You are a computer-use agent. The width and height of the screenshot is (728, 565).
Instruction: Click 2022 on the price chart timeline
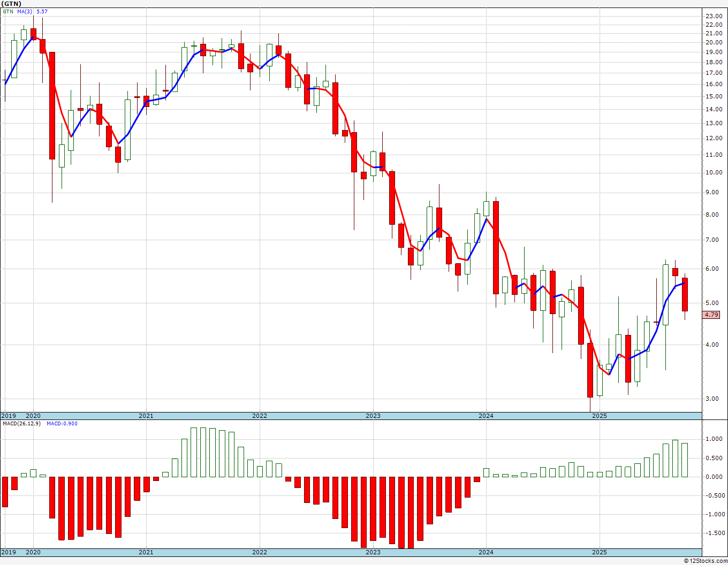(260, 416)
